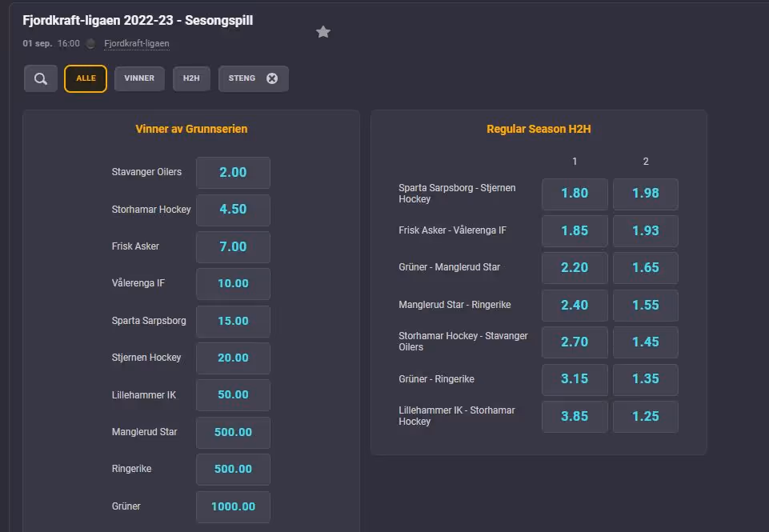Click the hockey puck icon beside Fjordkraft-ligaen

click(x=90, y=44)
